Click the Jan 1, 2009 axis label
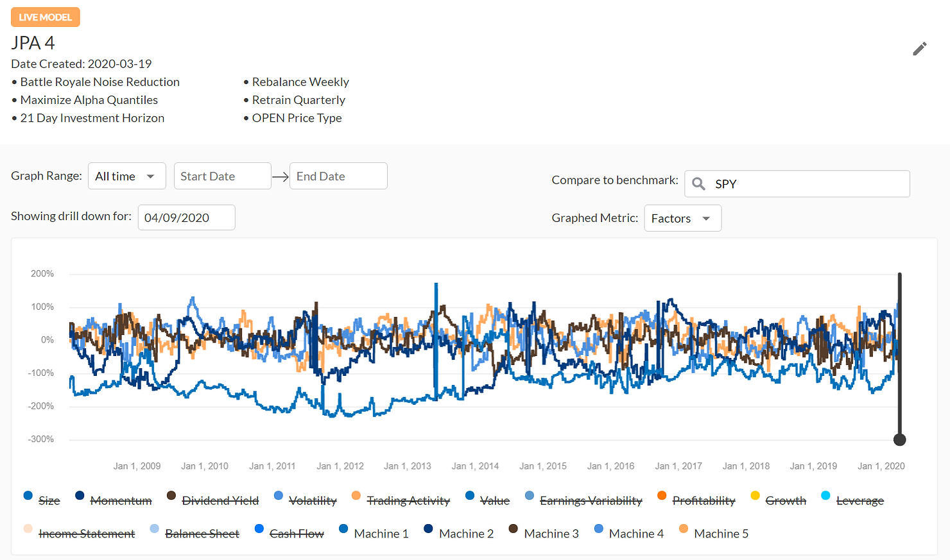Screen dimensions: 950x560 pyautogui.click(x=137, y=466)
